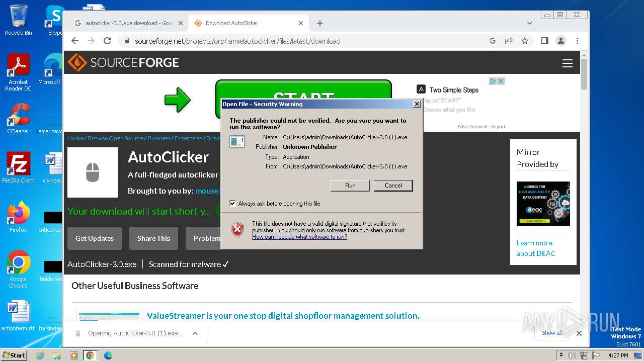Image resolution: width=644 pixels, height=362 pixels.
Task: Expand Chrome tab search dropdown
Action: click(x=530, y=23)
